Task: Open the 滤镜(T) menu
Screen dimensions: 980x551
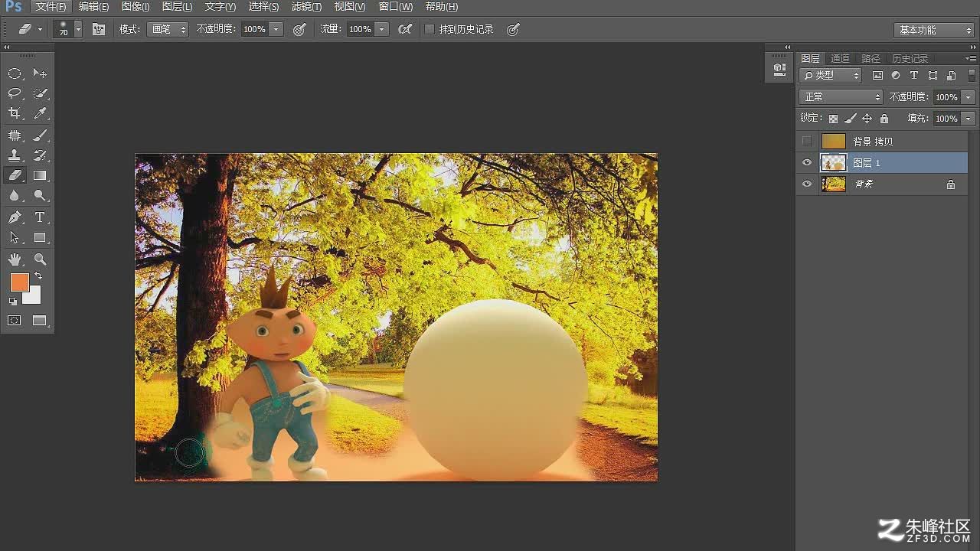Action: click(306, 6)
